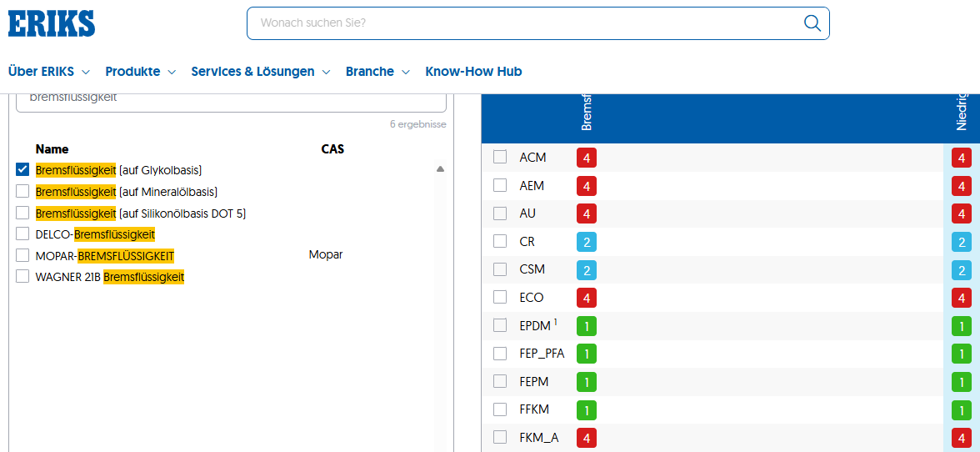Click the ERIKS logo
The height and width of the screenshot is (452, 980).
(52, 23)
